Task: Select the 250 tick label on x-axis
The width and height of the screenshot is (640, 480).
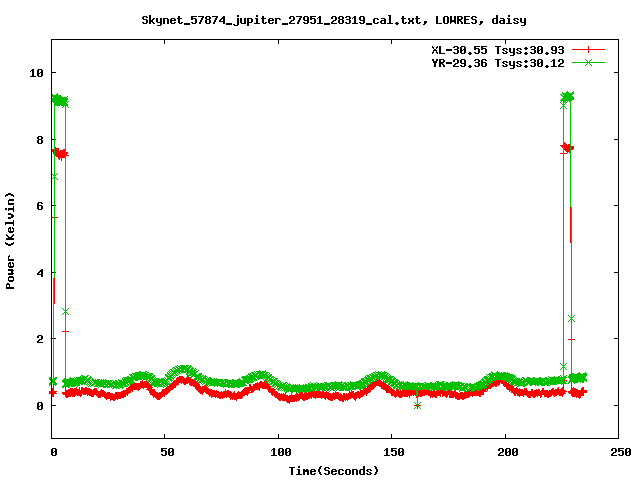Action: [618, 452]
